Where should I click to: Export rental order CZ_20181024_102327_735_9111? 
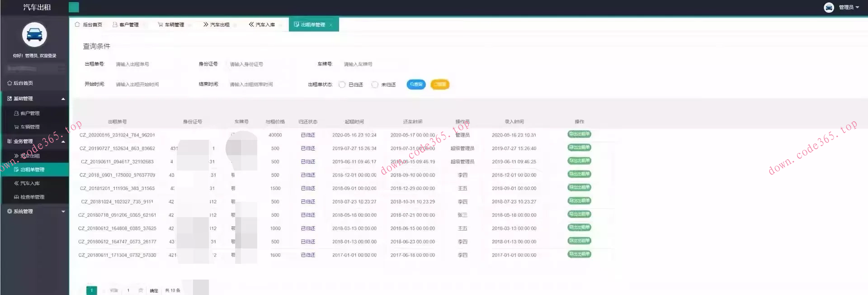(579, 201)
